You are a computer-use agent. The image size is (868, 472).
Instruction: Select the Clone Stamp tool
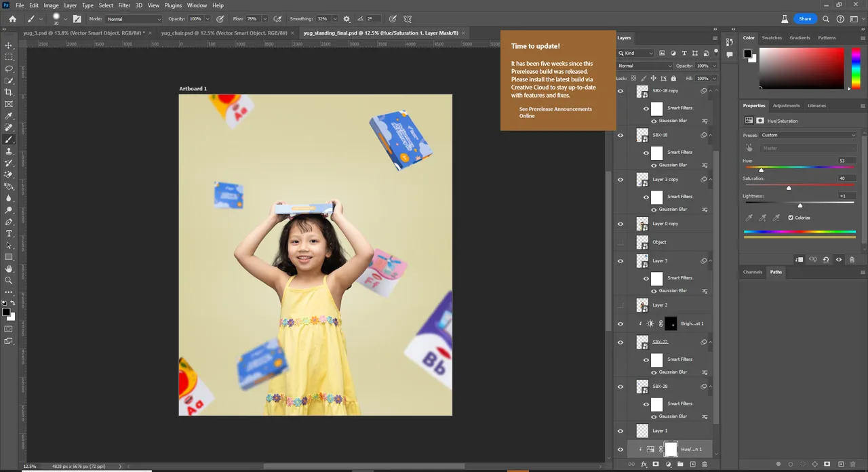(x=9, y=151)
